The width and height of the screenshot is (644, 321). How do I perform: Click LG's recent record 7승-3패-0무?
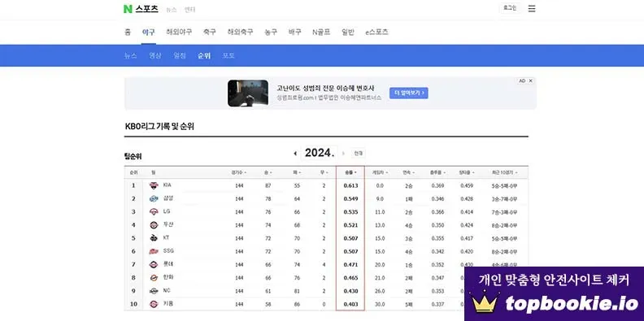click(x=504, y=212)
